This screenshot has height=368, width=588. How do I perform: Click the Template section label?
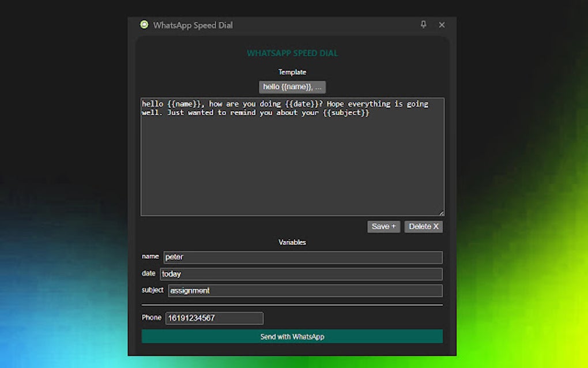[x=292, y=72]
